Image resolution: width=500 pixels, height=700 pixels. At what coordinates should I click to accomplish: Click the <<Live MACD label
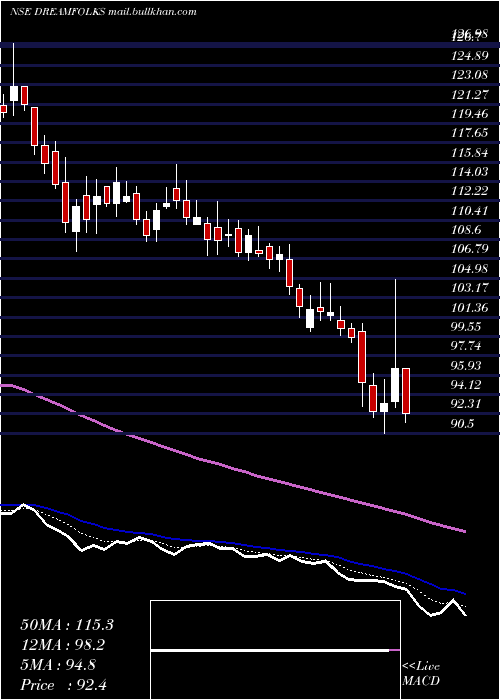[421, 673]
